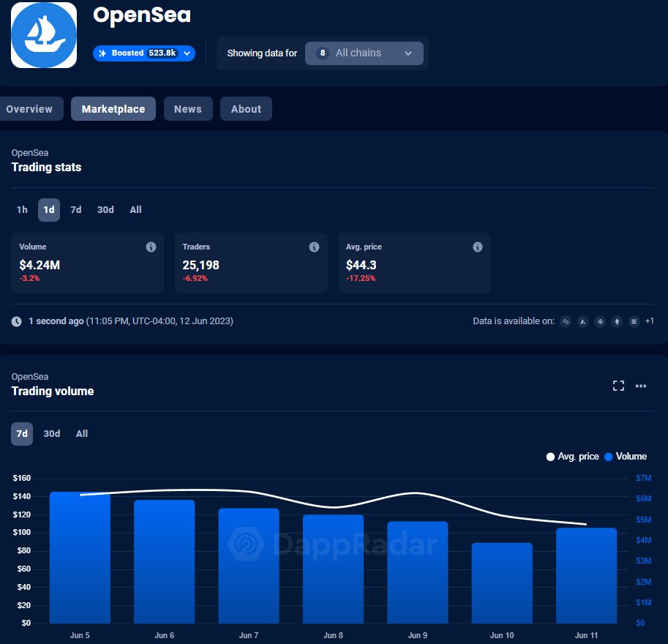668x644 pixels.
Task: Click the Avg. price info icon
Action: tap(478, 247)
